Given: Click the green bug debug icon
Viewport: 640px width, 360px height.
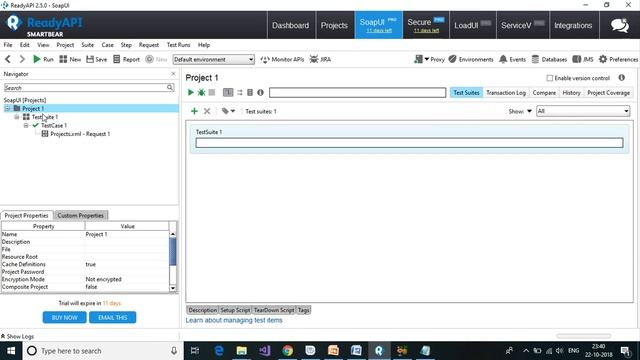Looking at the screenshot, I should coord(201,93).
